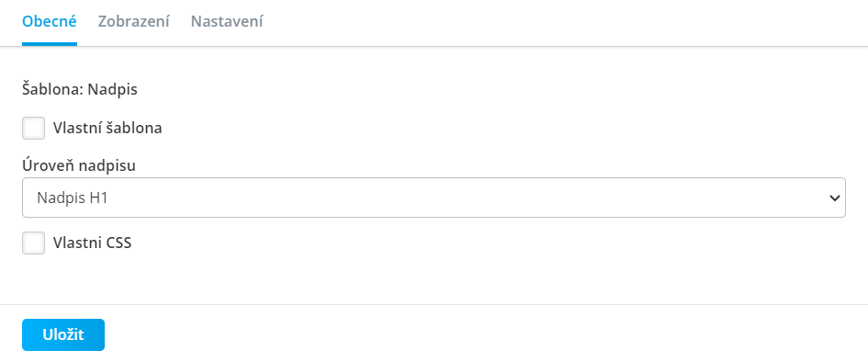Enable the Vlastní šablona checkbox
This screenshot has height=362, width=868.
click(34, 129)
